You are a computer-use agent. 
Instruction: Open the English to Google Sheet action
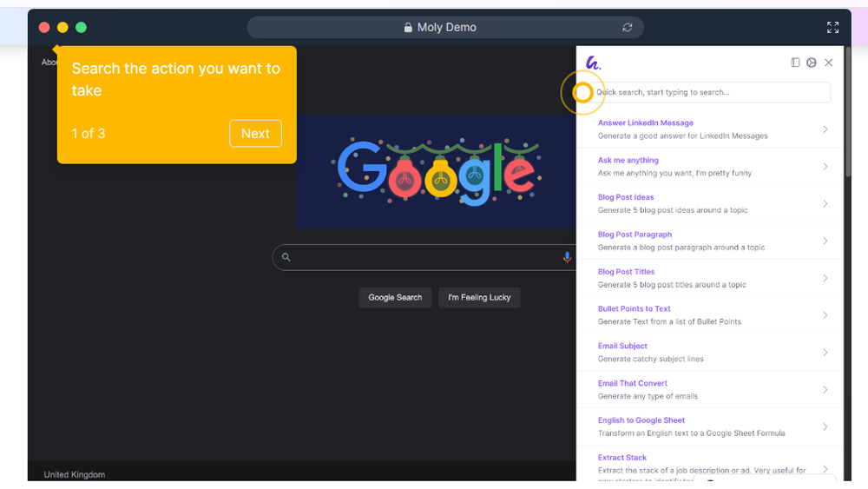click(710, 426)
